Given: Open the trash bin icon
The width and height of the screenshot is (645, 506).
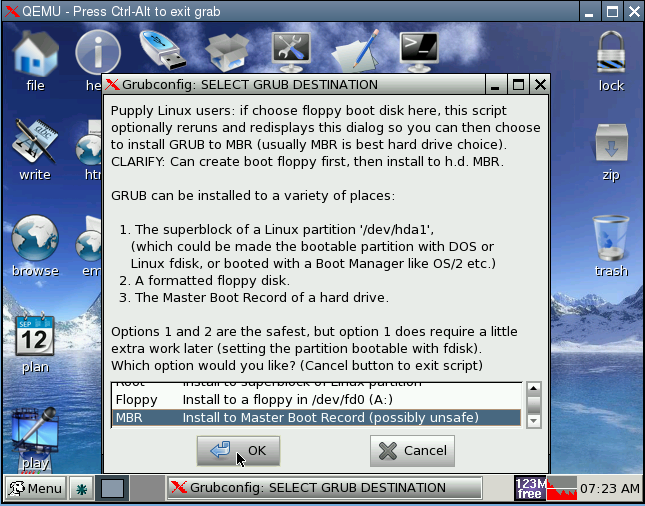Looking at the screenshot, I should point(611,238).
